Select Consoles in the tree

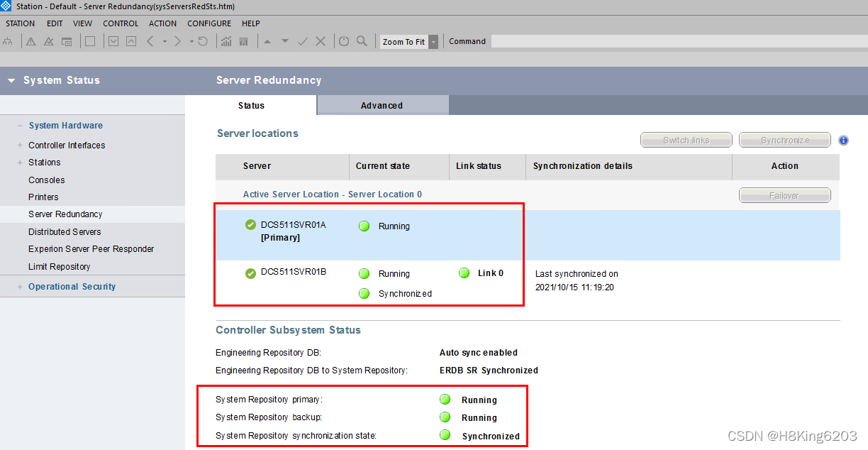47,180
